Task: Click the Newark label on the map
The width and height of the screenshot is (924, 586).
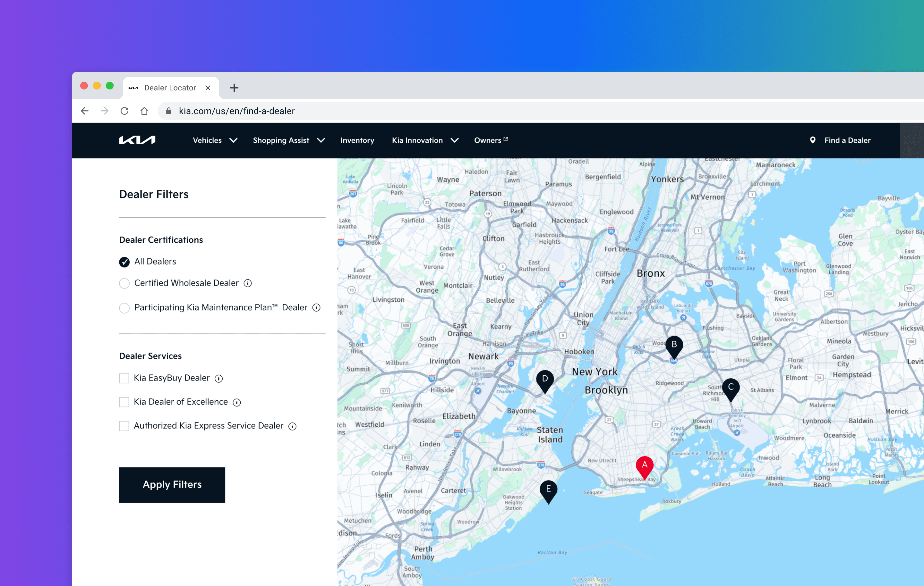Action: point(483,356)
